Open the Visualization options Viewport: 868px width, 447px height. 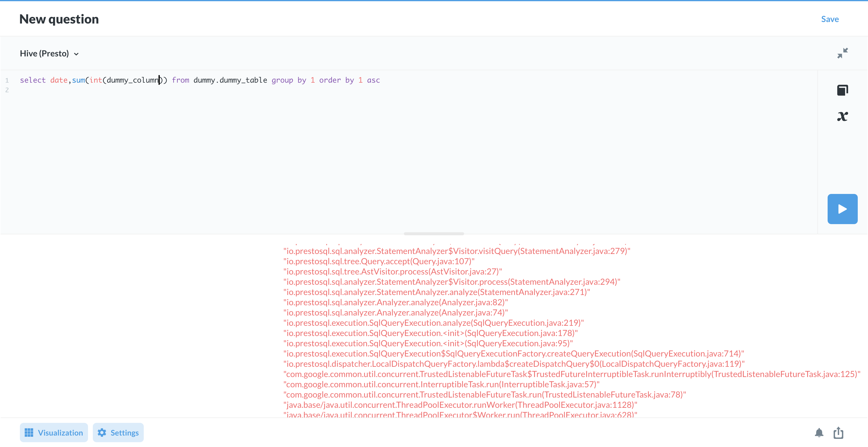[54, 433]
